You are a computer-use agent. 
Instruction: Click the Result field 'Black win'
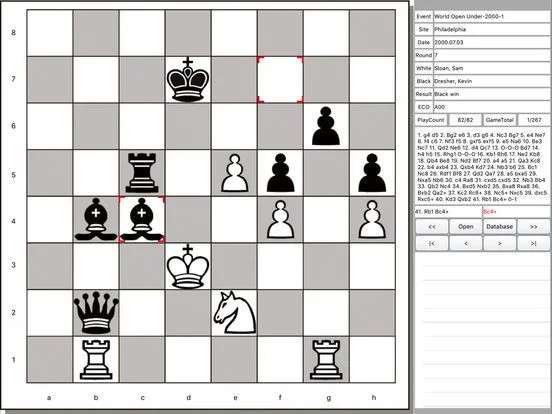click(x=491, y=94)
